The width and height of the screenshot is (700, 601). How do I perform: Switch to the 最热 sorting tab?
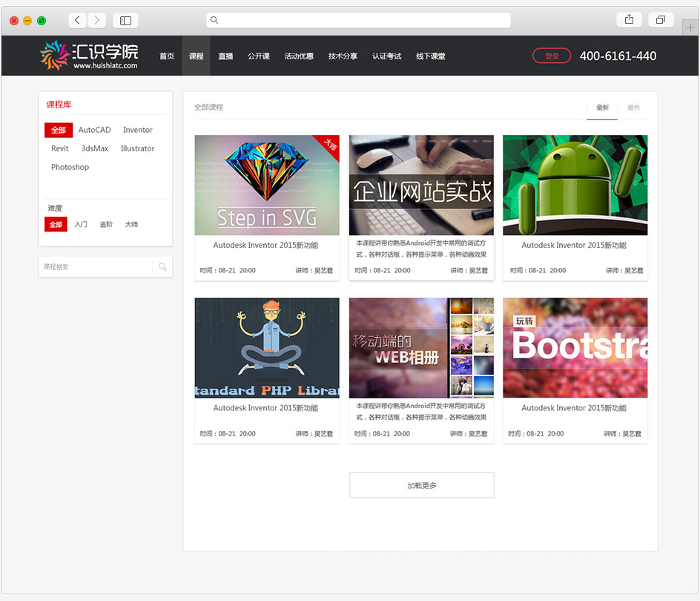coord(633,108)
